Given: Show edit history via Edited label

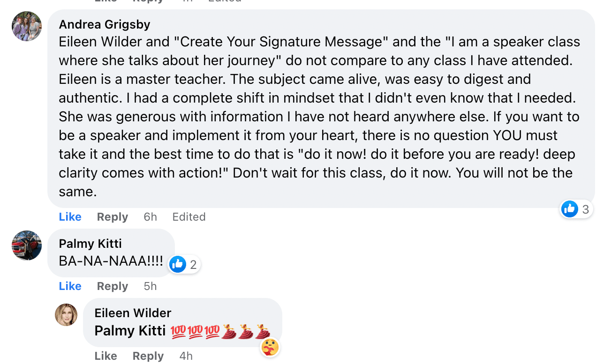Looking at the screenshot, I should [x=189, y=217].
